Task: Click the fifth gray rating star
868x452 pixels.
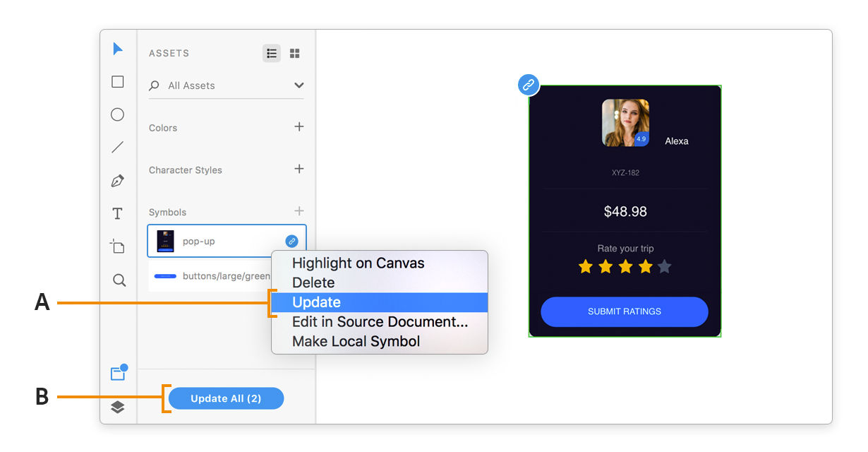Action: coord(664,266)
